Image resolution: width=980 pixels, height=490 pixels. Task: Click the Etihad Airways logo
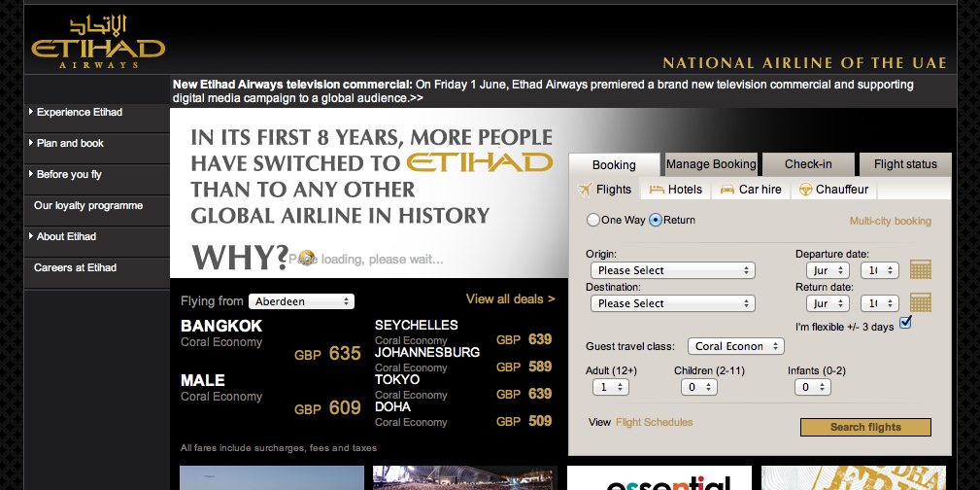tap(98, 42)
